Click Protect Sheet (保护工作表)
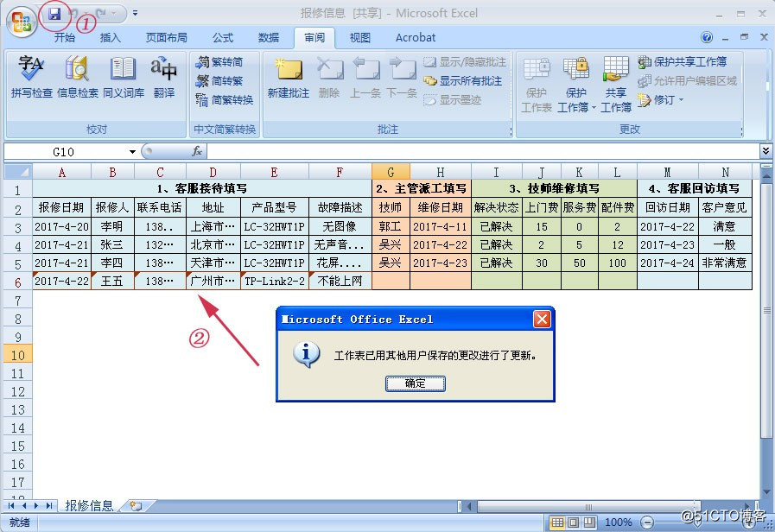775x532 pixels. click(537, 85)
